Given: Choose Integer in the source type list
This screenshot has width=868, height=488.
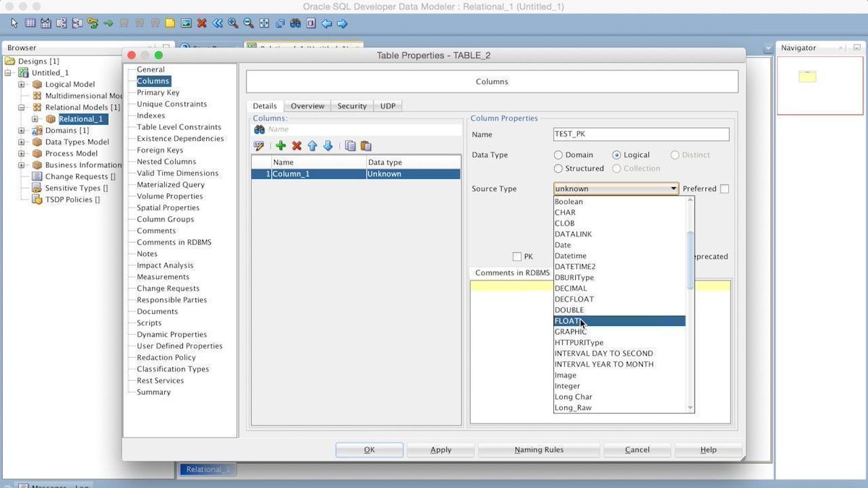Looking at the screenshot, I should point(619,386).
